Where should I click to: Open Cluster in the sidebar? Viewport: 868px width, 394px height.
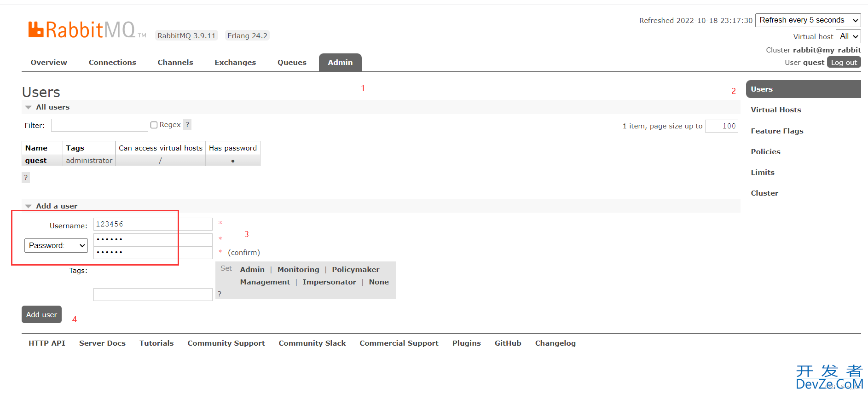tap(764, 193)
